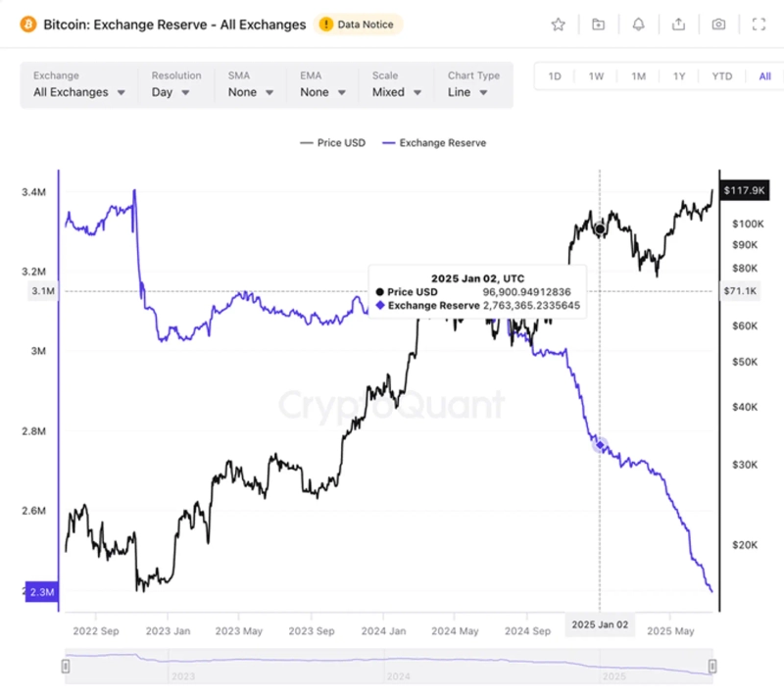Screen dimensions: 784x698
Task: Expand the Chart Type dropdown
Action: [x=473, y=92]
